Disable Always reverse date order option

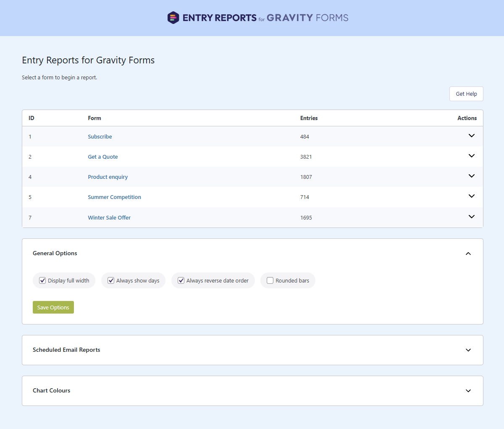point(181,280)
